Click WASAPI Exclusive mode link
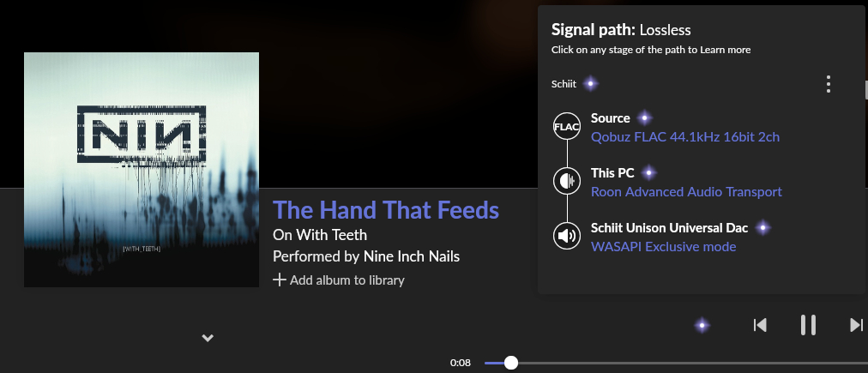Viewport: 868px width, 373px height. pos(663,246)
